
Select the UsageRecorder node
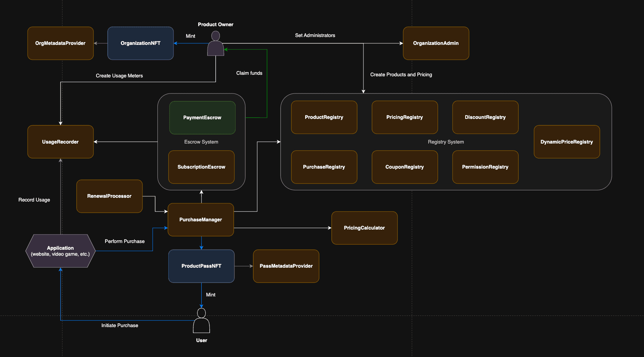click(60, 142)
